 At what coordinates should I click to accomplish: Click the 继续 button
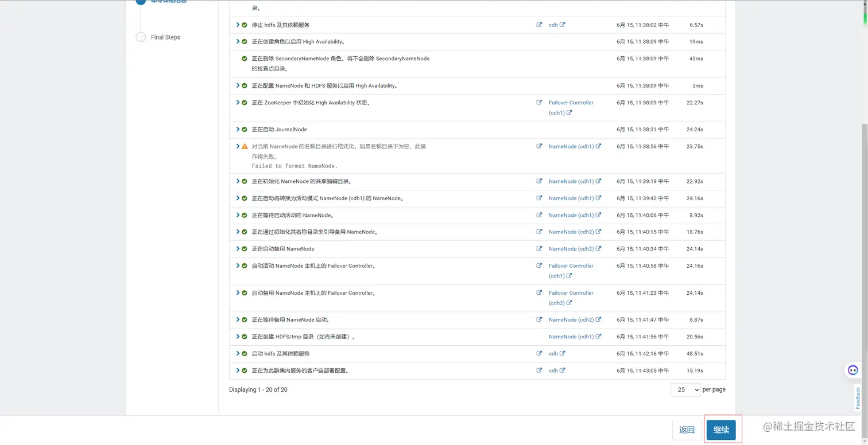pyautogui.click(x=721, y=430)
